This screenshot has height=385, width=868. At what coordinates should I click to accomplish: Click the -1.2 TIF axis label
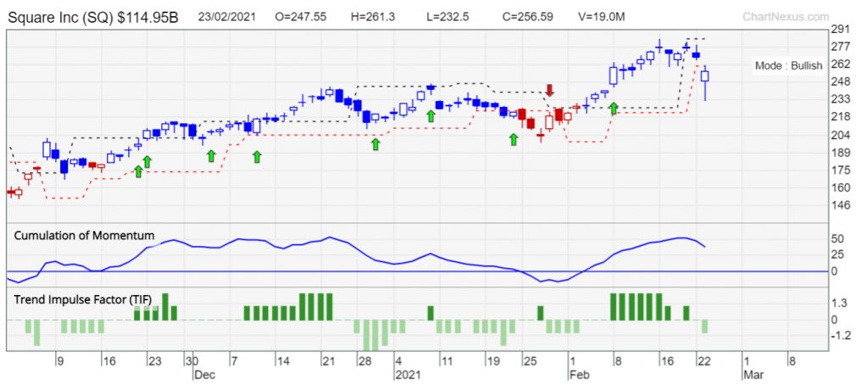[x=840, y=335]
